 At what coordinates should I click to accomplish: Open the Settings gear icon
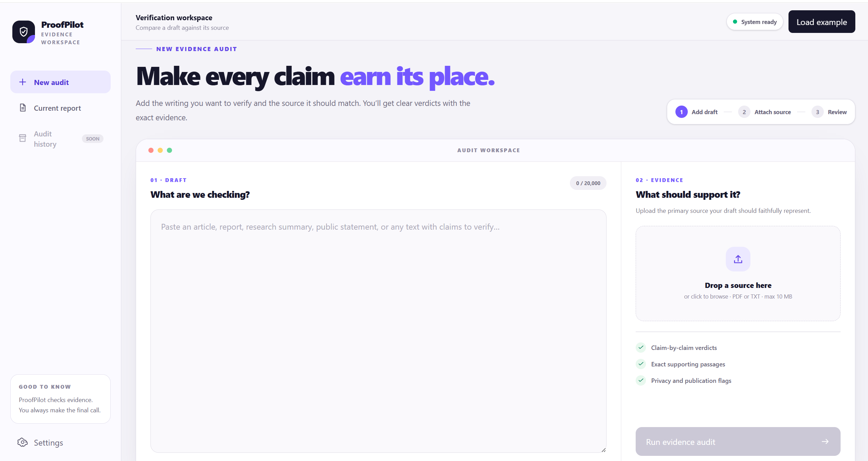(x=23, y=442)
